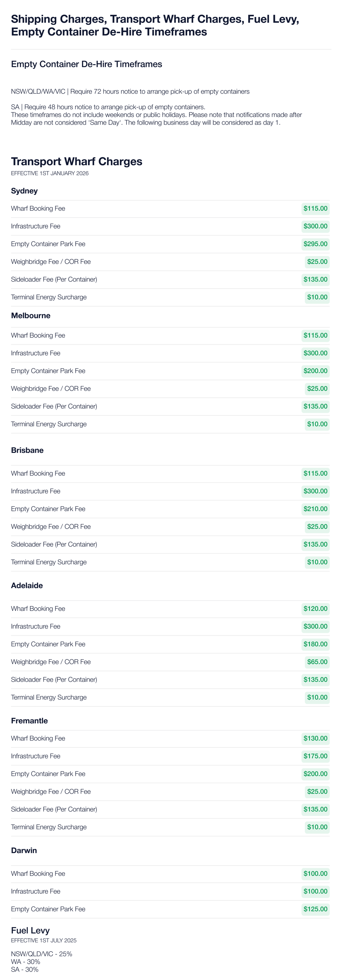
Task: Click the Transport Wharf Charges heading
Action: coord(76,161)
